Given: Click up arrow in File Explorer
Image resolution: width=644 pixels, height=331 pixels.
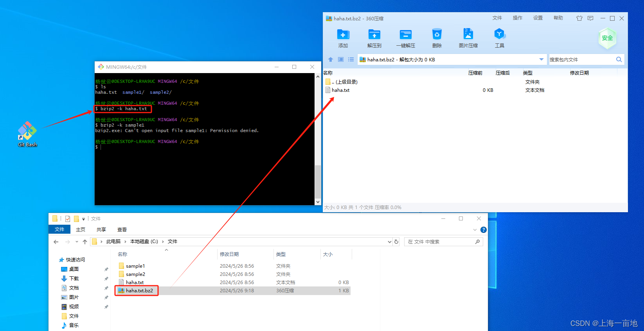Looking at the screenshot, I should coord(85,242).
